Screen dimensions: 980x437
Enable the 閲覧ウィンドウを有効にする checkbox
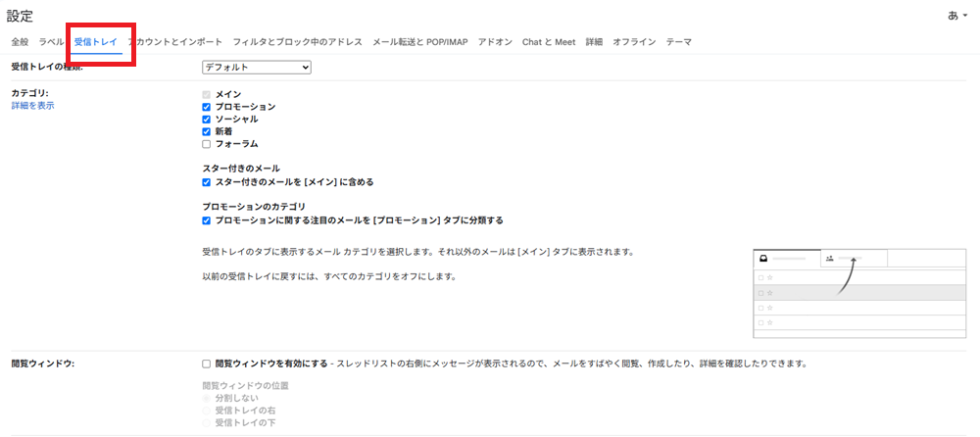click(207, 364)
